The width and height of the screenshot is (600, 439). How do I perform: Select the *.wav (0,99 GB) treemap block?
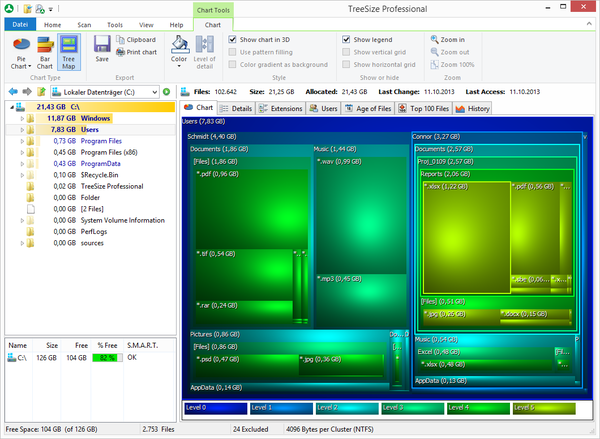click(361, 214)
